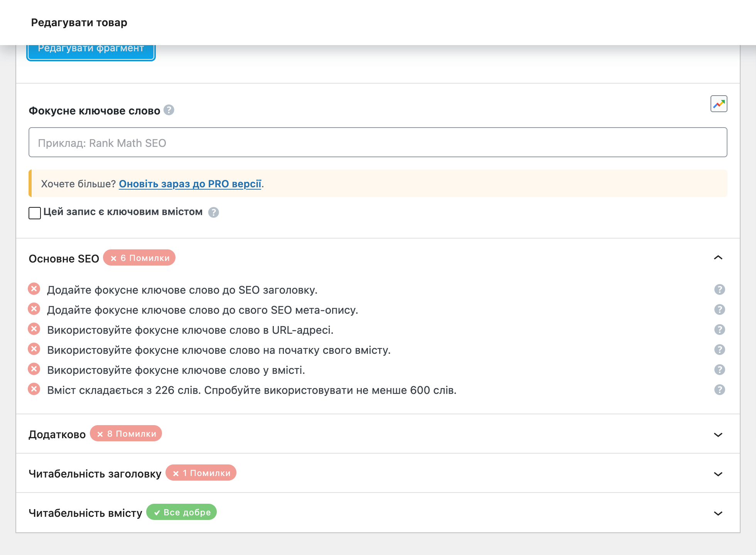Image resolution: width=756 pixels, height=555 pixels.
Task: Click the '1 Помилки' badge
Action: pyautogui.click(x=201, y=473)
